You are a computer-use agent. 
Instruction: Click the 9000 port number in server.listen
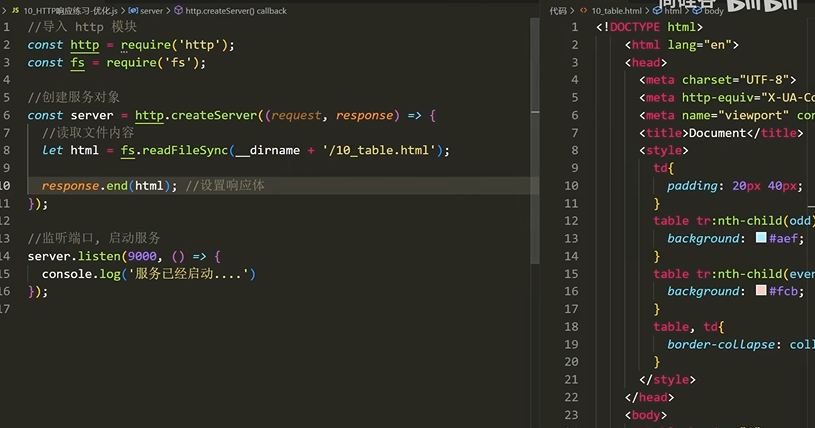142,256
